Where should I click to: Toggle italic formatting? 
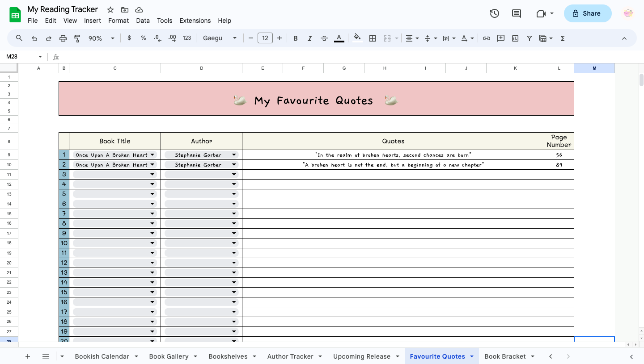tap(309, 38)
